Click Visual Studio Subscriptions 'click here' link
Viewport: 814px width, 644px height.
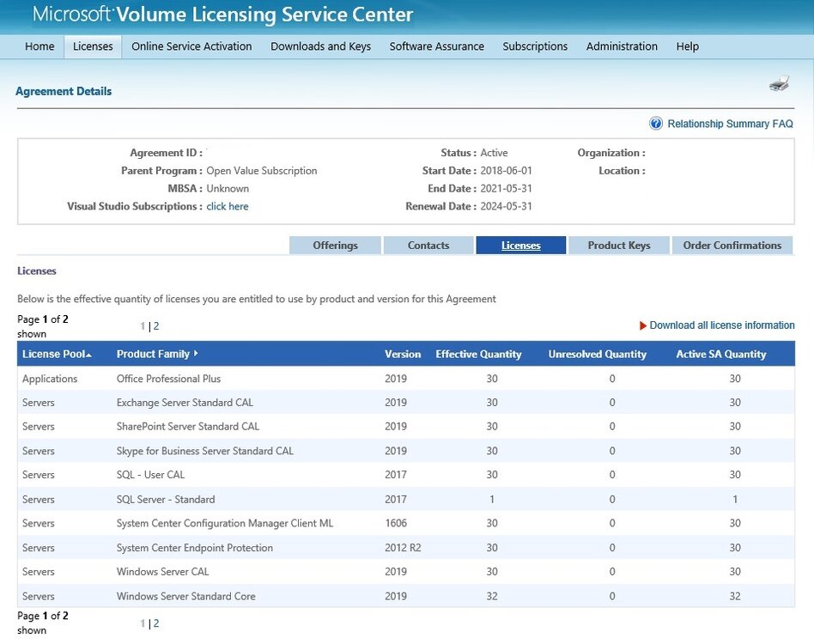click(228, 207)
